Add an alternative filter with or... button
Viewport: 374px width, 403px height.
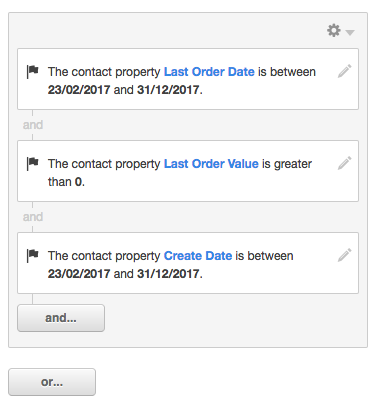point(52,382)
